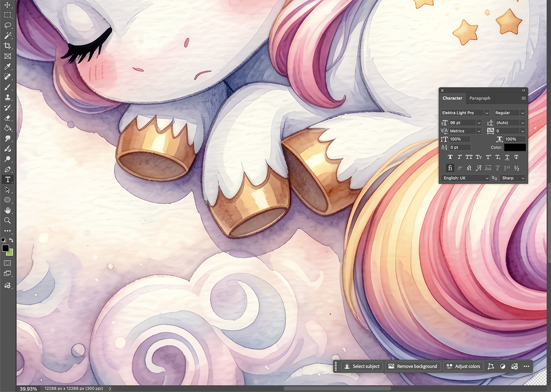Open the Elektra Light Pro font dropdown
The width and height of the screenshot is (551, 392).
(x=466, y=113)
